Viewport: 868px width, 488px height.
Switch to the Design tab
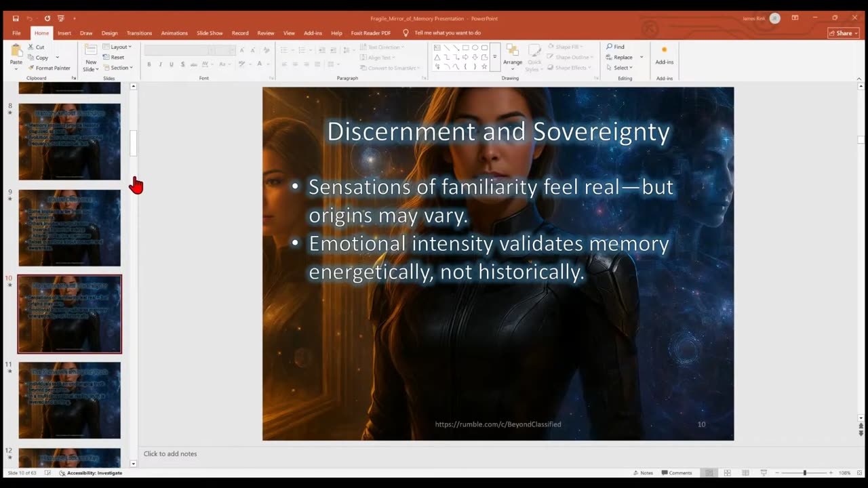point(109,33)
